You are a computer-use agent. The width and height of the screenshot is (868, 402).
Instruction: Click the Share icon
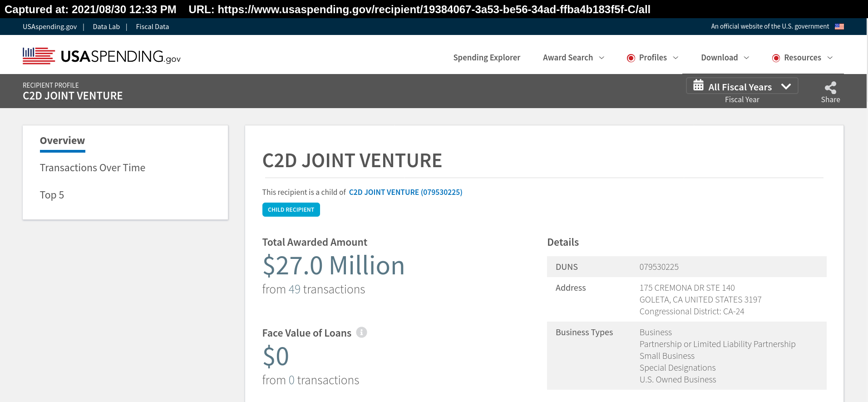pos(830,88)
